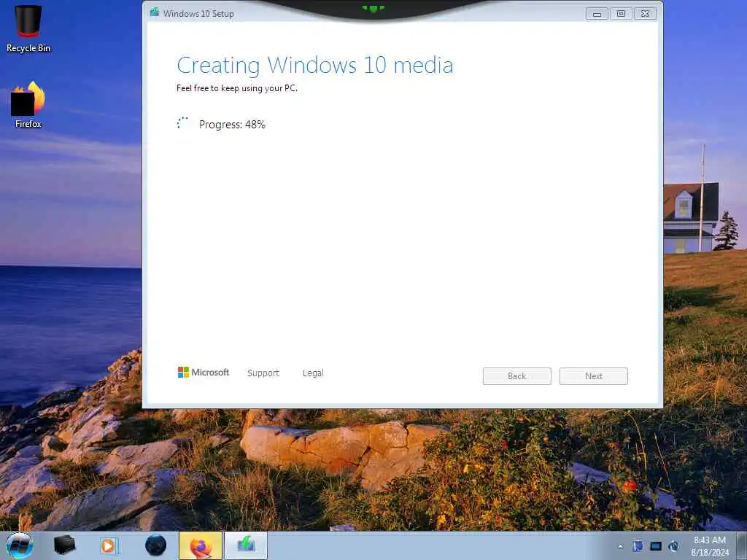Click the spinning progress indicator
Viewport: 747px width, 560px height.
click(x=182, y=123)
